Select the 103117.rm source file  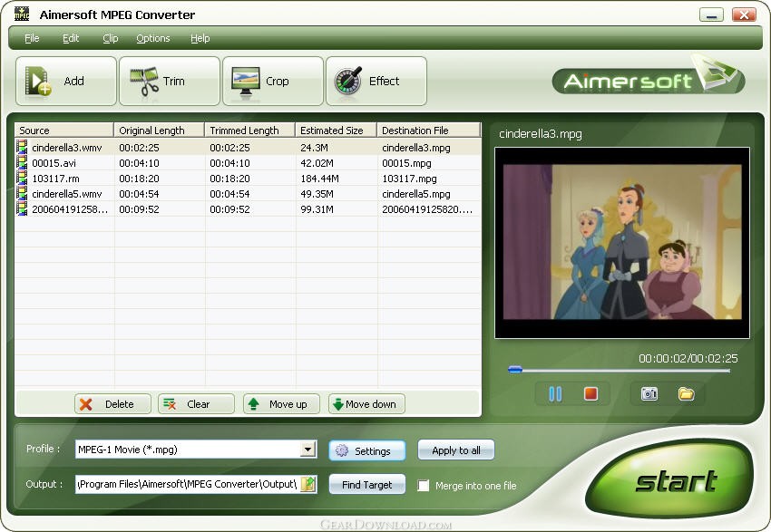point(55,179)
